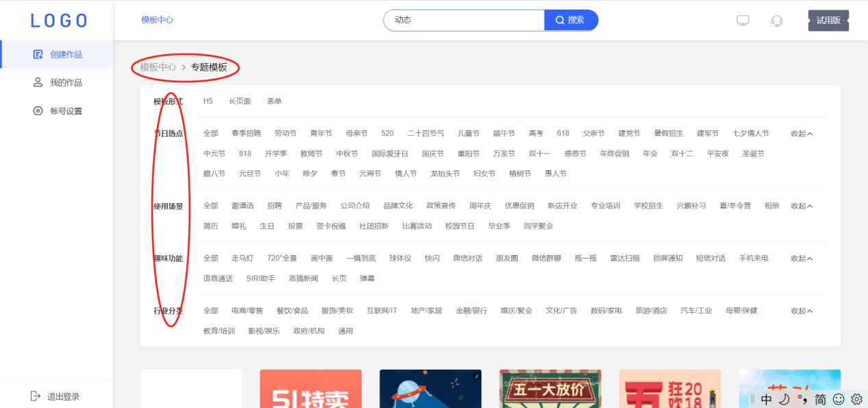Filter by 同学聚会 scenario
This screenshot has width=868, height=408.
click(x=538, y=226)
